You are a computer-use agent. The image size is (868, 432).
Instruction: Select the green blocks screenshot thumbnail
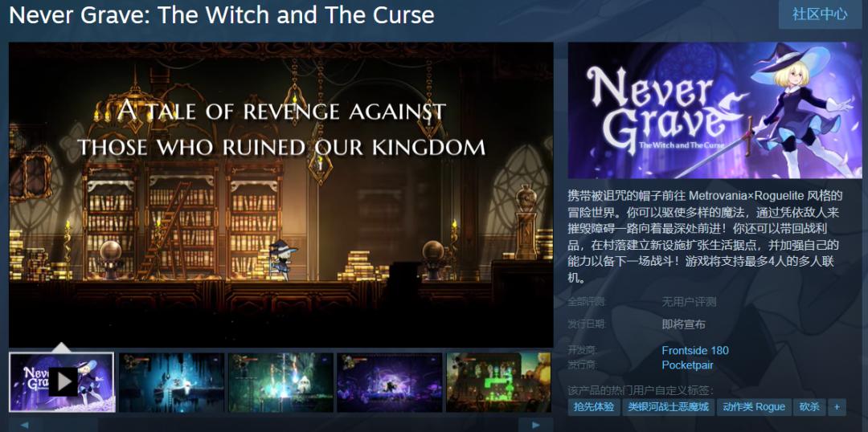[499, 382]
